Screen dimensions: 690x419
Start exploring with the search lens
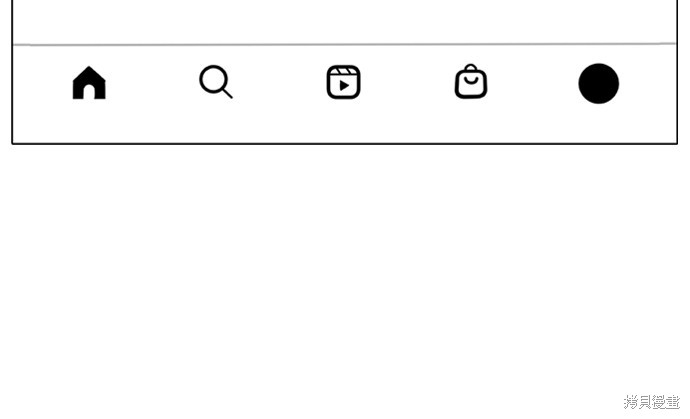[216, 82]
